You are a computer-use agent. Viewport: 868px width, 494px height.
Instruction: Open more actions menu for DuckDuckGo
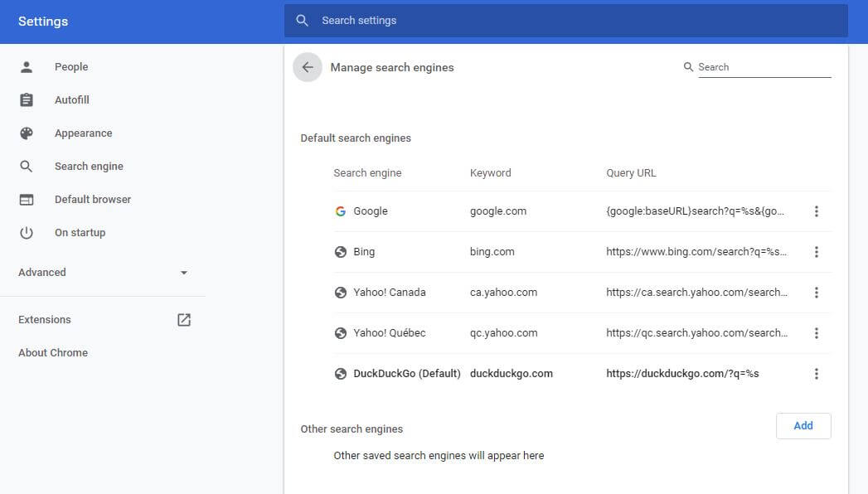pos(816,374)
